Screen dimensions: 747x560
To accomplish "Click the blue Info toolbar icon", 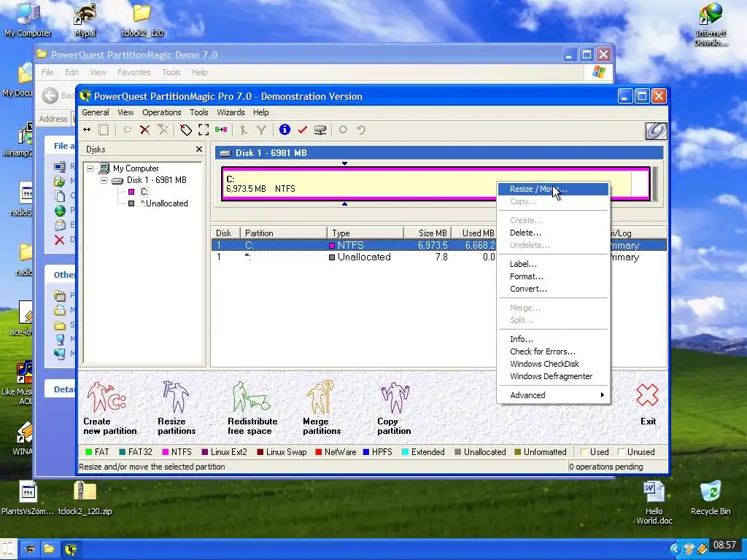I will click(285, 130).
